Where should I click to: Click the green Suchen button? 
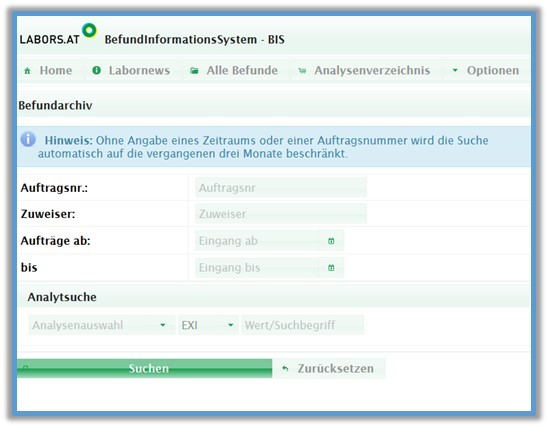(144, 368)
